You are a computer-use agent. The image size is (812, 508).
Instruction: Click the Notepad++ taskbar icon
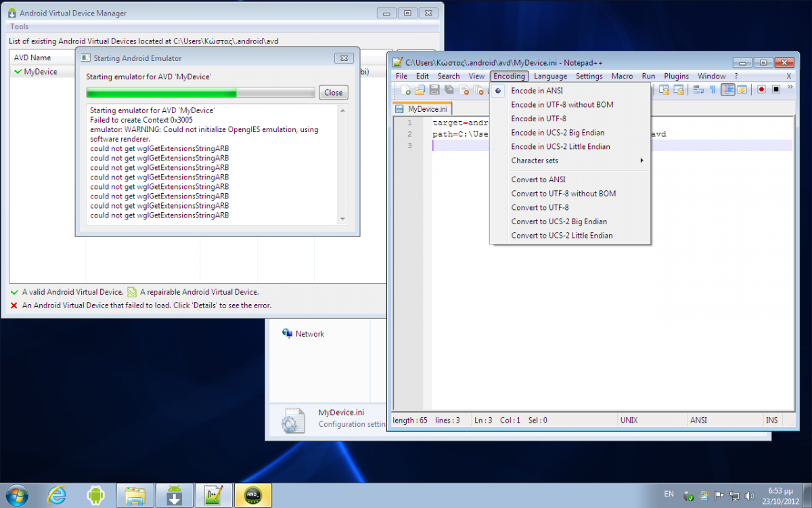click(214, 496)
